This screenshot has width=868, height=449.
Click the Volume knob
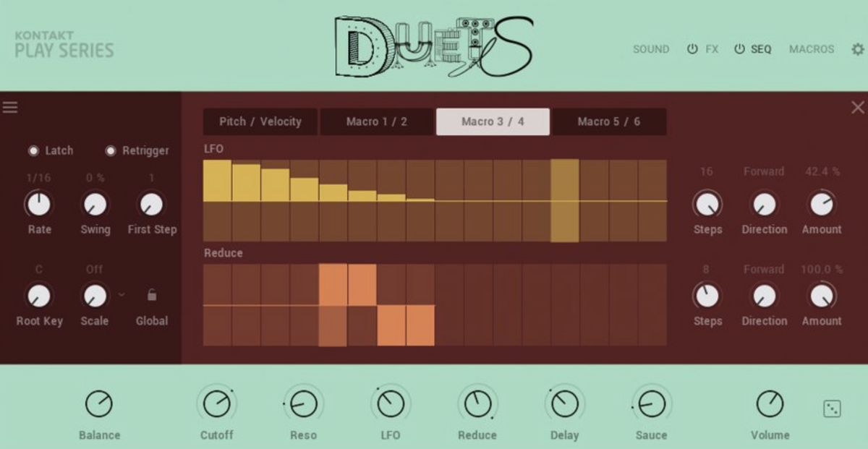[x=770, y=404]
